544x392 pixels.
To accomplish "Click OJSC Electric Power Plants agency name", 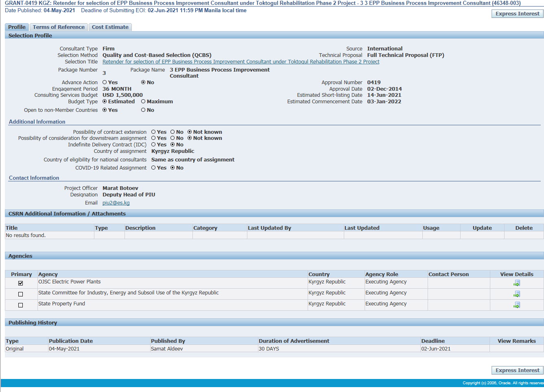I will click(x=69, y=281).
